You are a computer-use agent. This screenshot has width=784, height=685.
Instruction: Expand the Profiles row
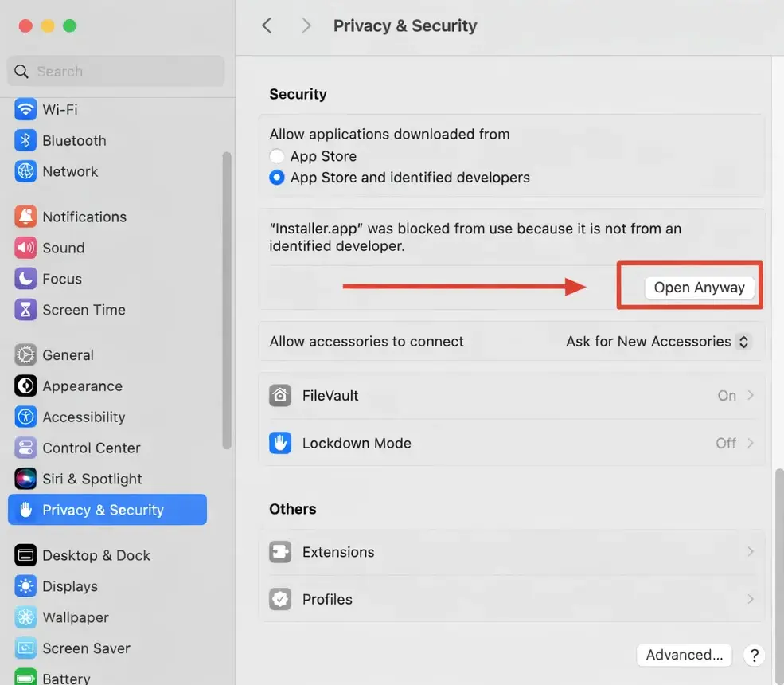[x=750, y=599]
